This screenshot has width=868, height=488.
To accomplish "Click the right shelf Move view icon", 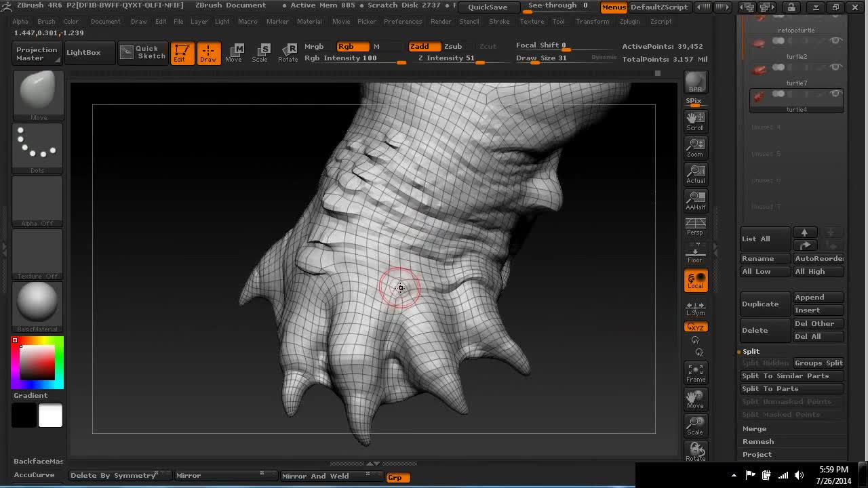I will 695,399.
